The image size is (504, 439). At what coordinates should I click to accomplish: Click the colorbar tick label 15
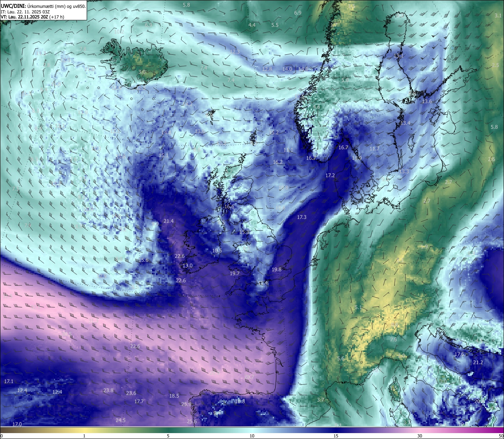pos(336,436)
